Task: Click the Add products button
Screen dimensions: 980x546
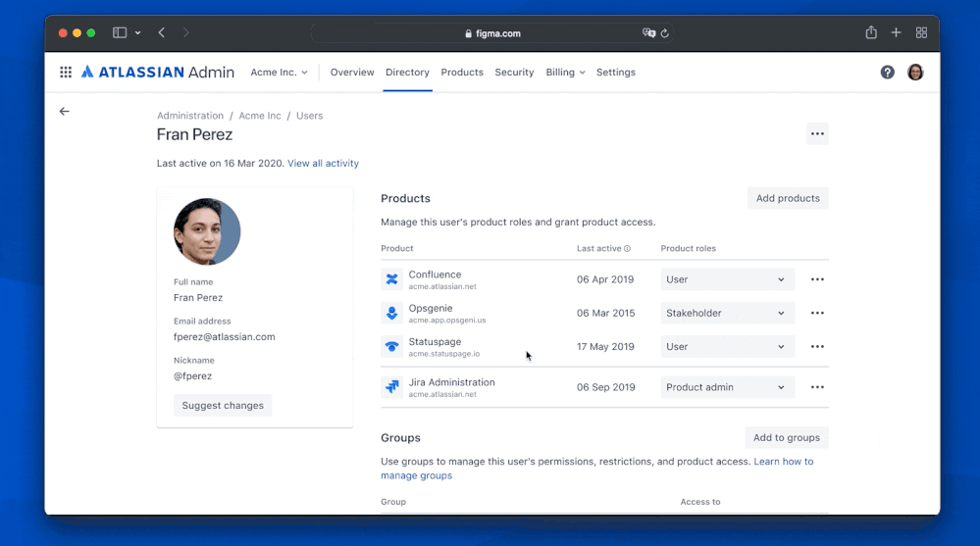Action: point(788,198)
